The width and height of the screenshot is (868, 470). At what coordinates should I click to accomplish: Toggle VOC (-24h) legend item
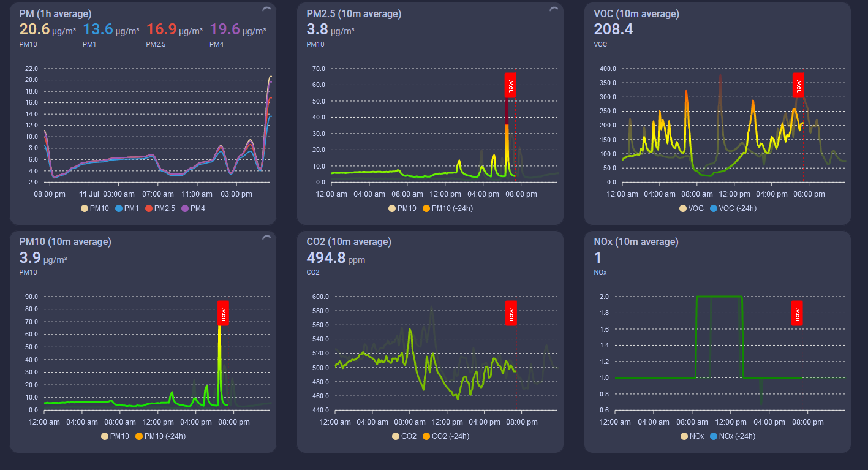[733, 208]
